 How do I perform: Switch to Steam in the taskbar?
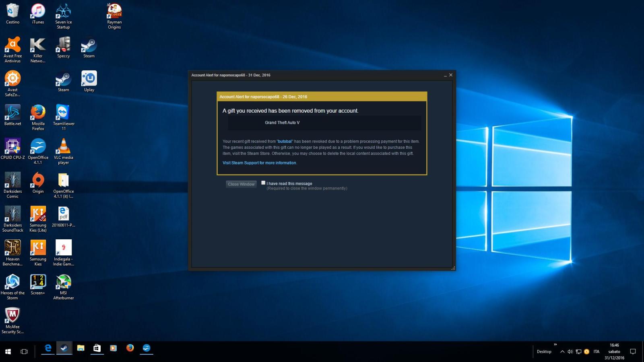[x=64, y=348]
